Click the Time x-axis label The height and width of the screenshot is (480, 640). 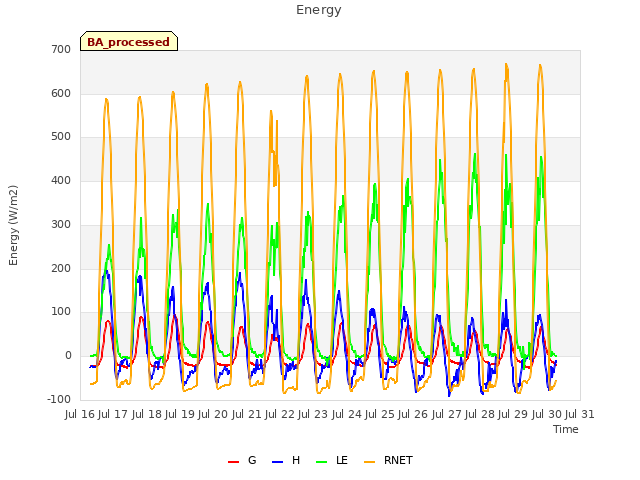(x=565, y=429)
